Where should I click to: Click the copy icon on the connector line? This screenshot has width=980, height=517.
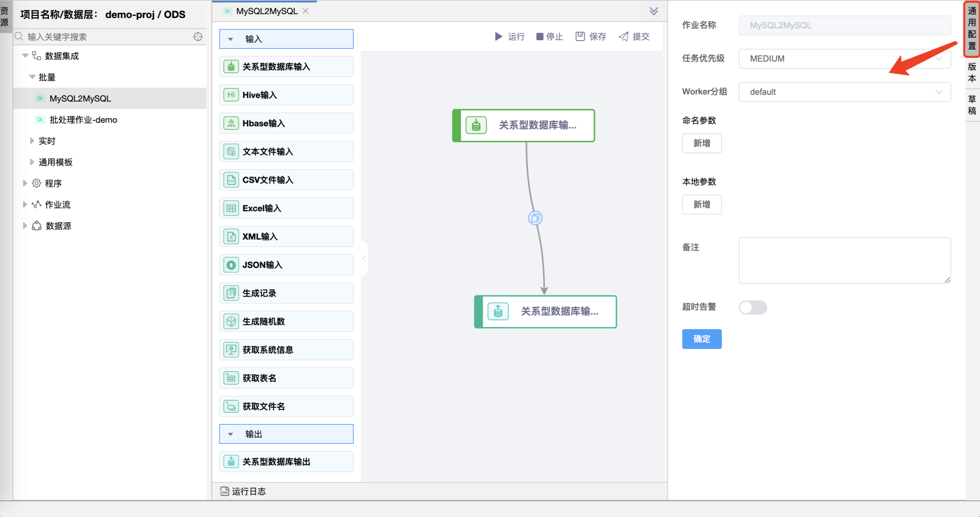point(535,218)
